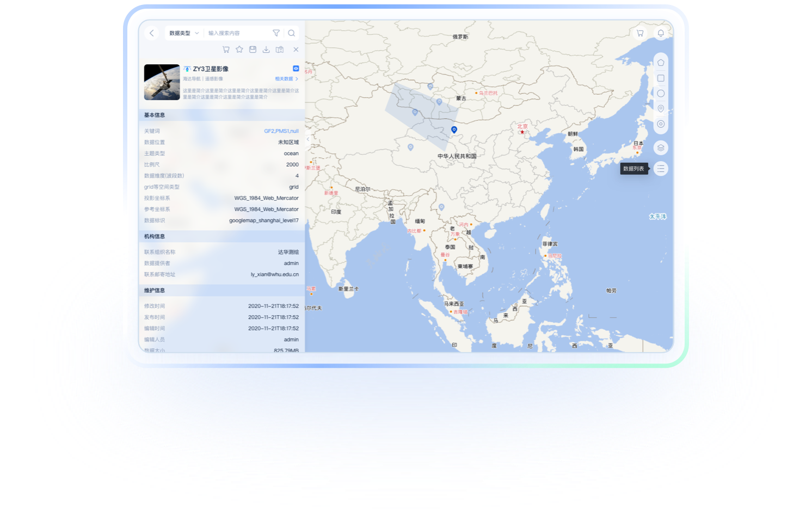Select the polygon draw tool
The image size is (812, 529).
[x=661, y=63]
